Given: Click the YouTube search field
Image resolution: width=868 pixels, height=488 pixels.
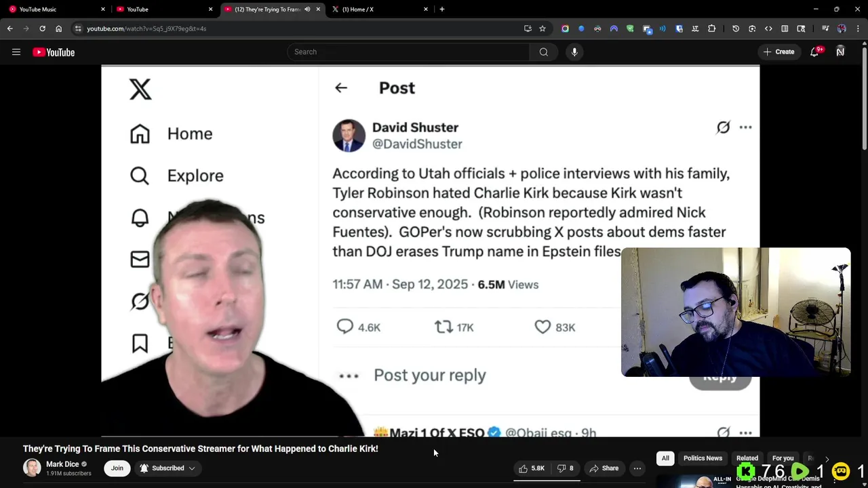Looking at the screenshot, I should pos(408,52).
